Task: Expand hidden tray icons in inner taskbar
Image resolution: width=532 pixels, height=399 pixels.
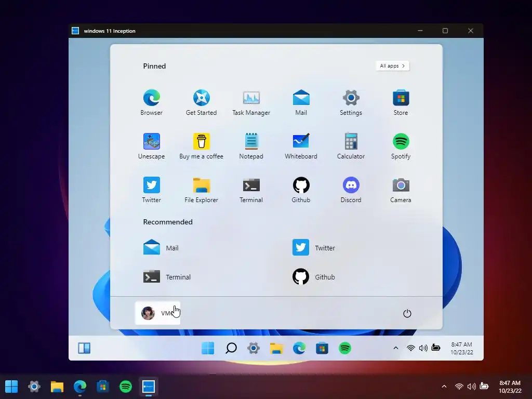Action: (x=395, y=348)
